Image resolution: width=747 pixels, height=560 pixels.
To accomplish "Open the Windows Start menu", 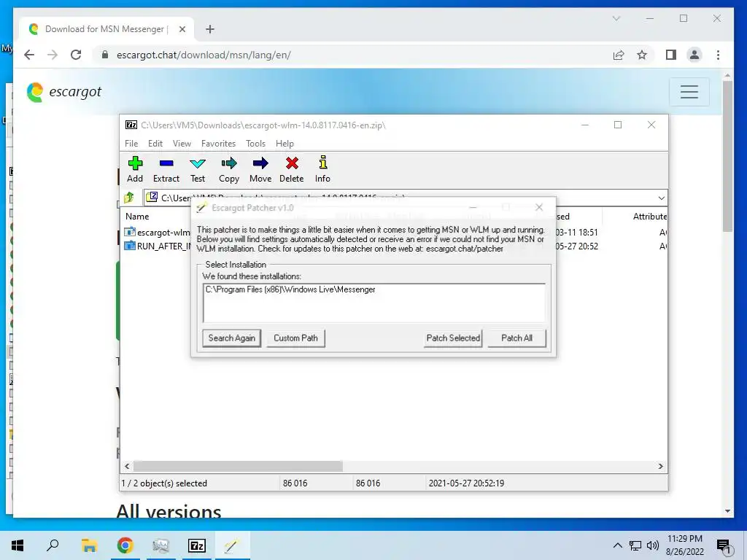I will click(18, 545).
